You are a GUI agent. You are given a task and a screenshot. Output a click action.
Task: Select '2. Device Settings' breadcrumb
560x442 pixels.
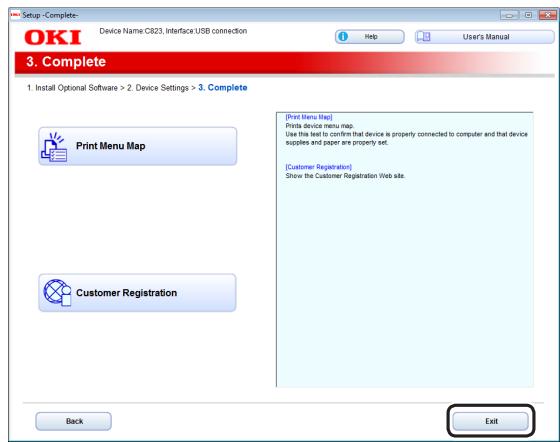[x=158, y=88]
